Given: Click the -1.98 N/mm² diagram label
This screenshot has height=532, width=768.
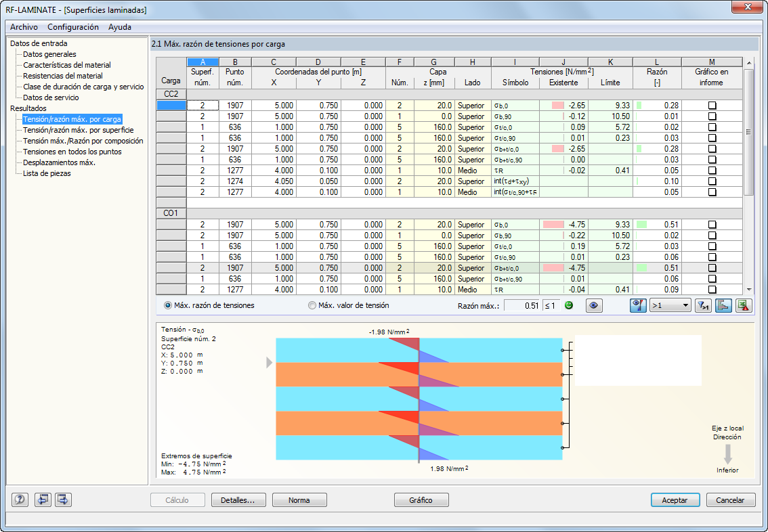Looking at the screenshot, I should 389,332.
